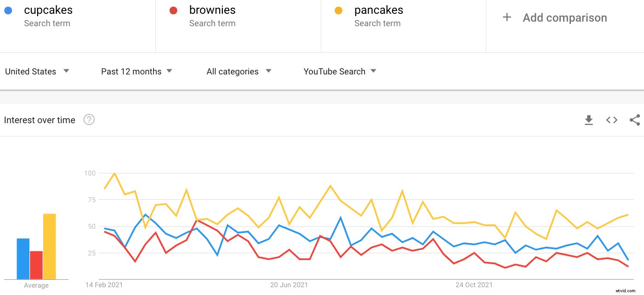Click the Average label below the bar chart
Viewport: 644px width, 295px height.
click(x=36, y=285)
